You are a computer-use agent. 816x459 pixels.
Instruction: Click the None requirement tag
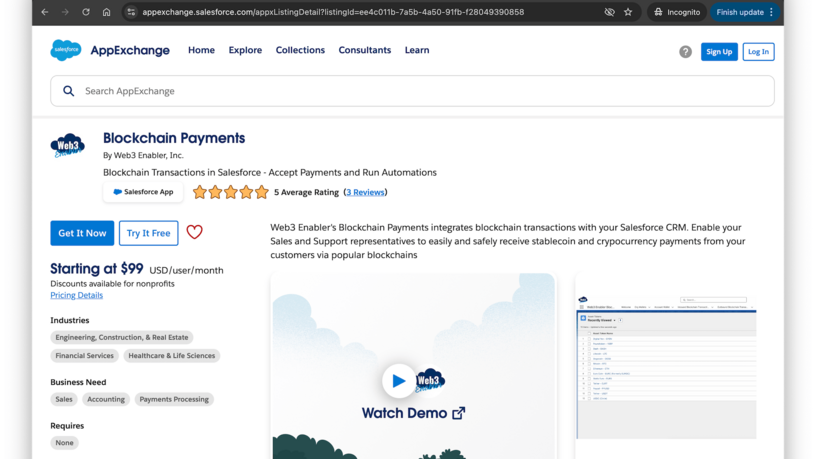[65, 443]
